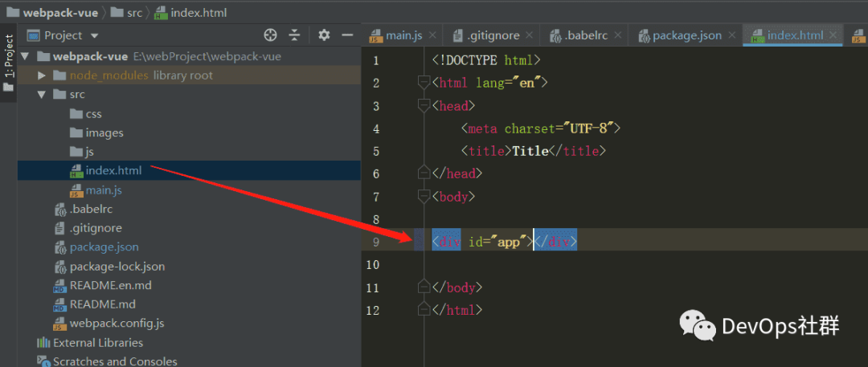
Task: Click the Title text inside title tag
Action: pyautogui.click(x=530, y=151)
